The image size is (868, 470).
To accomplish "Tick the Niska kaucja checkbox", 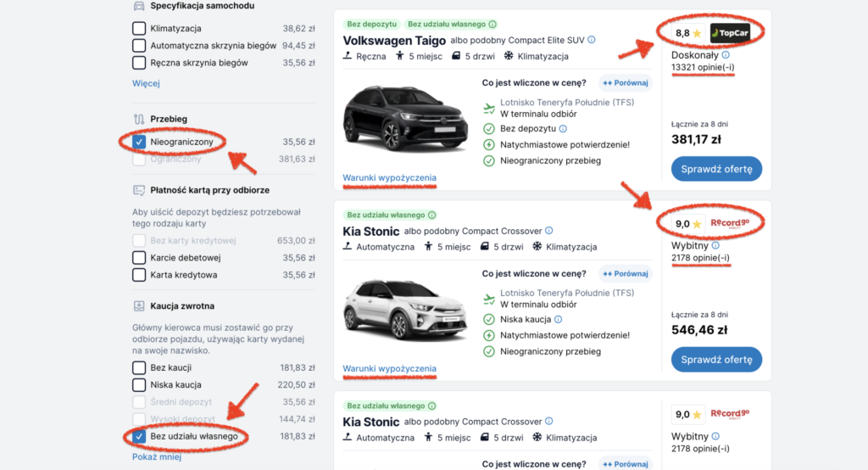I will tap(139, 384).
